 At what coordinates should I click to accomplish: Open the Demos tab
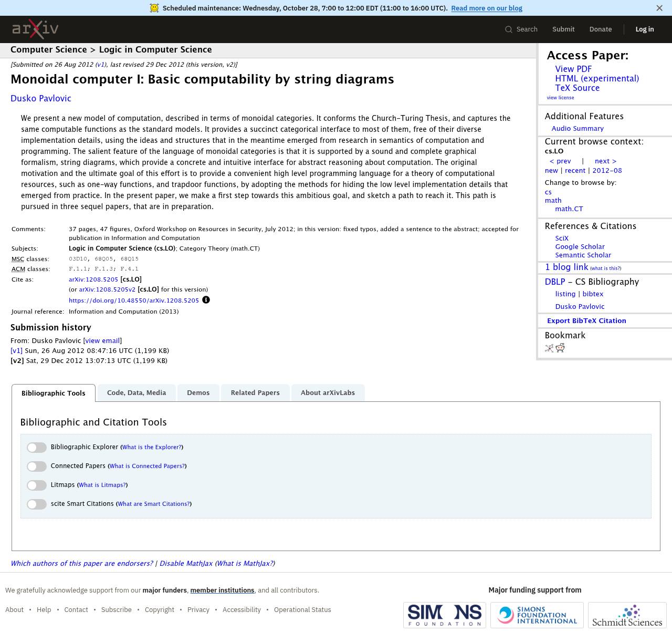[x=198, y=392]
